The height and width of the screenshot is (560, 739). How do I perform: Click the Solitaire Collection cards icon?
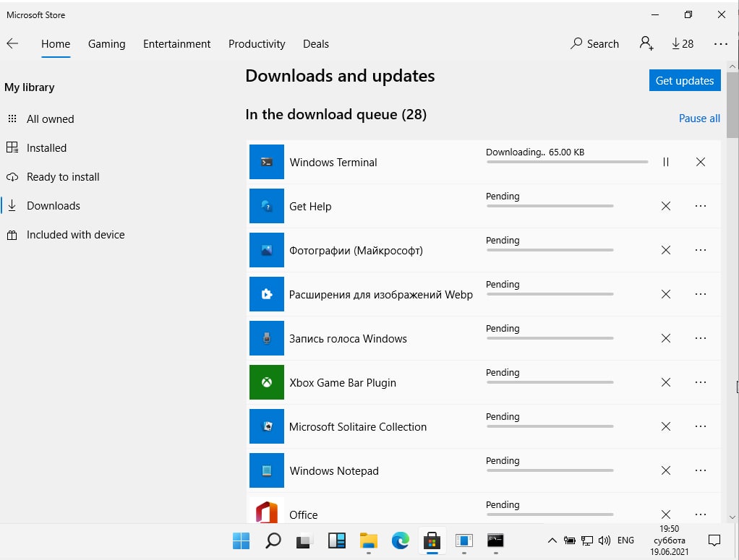click(267, 426)
